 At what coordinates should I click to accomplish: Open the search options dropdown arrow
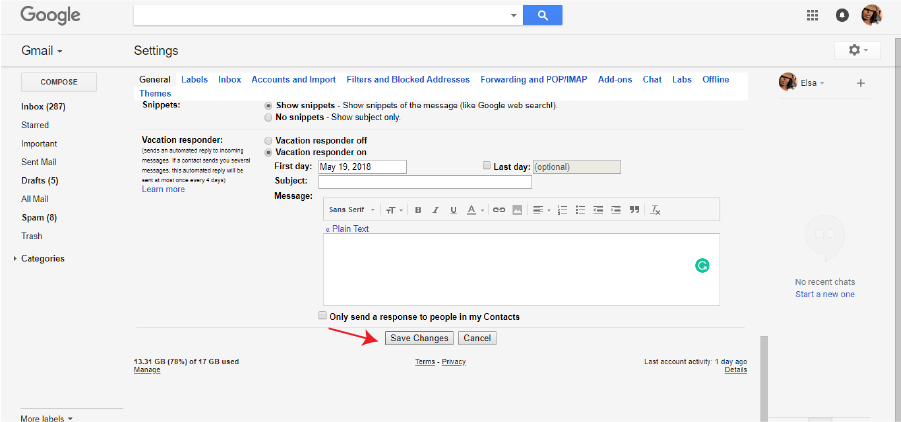pyautogui.click(x=514, y=16)
